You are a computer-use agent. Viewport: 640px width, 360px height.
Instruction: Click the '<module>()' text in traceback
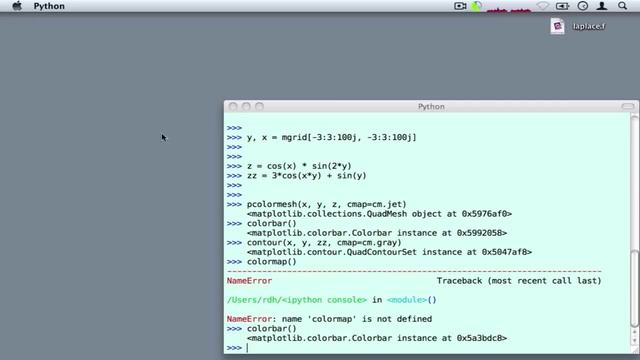pyautogui.click(x=411, y=300)
